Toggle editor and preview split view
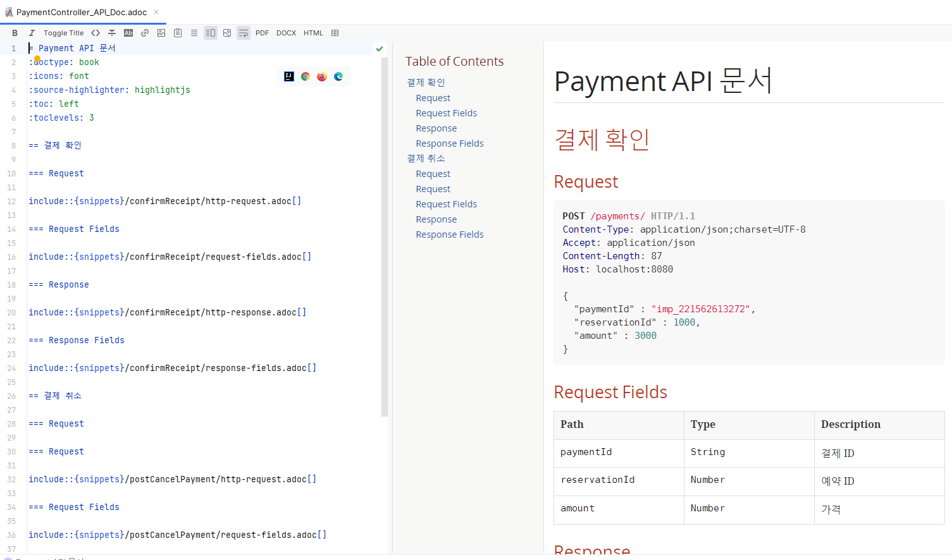The height and width of the screenshot is (560, 952). (x=211, y=33)
